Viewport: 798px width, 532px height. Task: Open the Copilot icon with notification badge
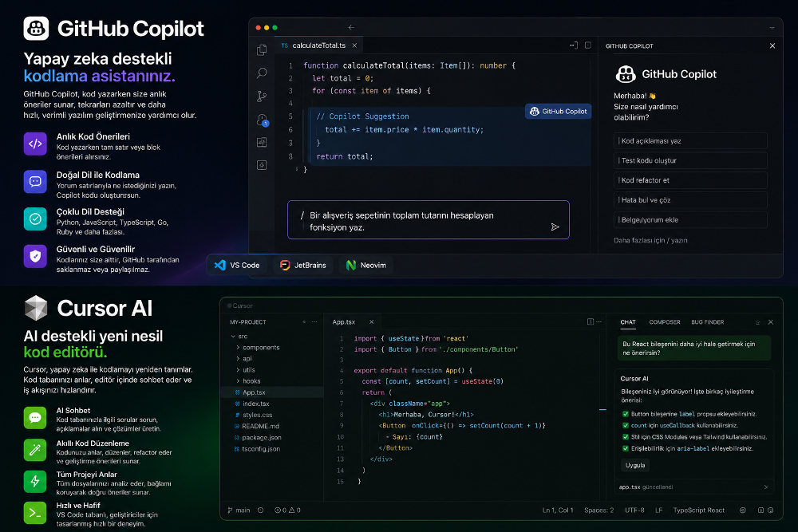pyautogui.click(x=262, y=120)
